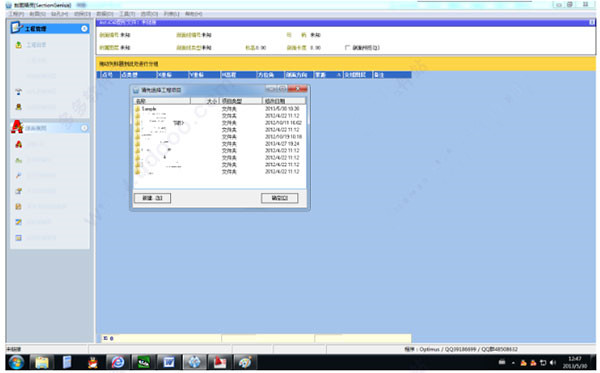
Task: Select the Sample folder in the project list
Action: click(149, 109)
